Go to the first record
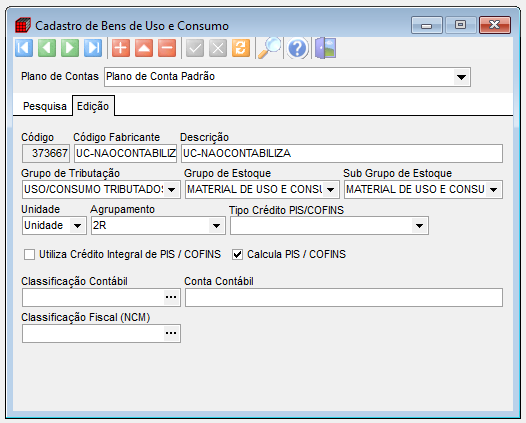The height and width of the screenshot is (423, 526). click(x=24, y=48)
